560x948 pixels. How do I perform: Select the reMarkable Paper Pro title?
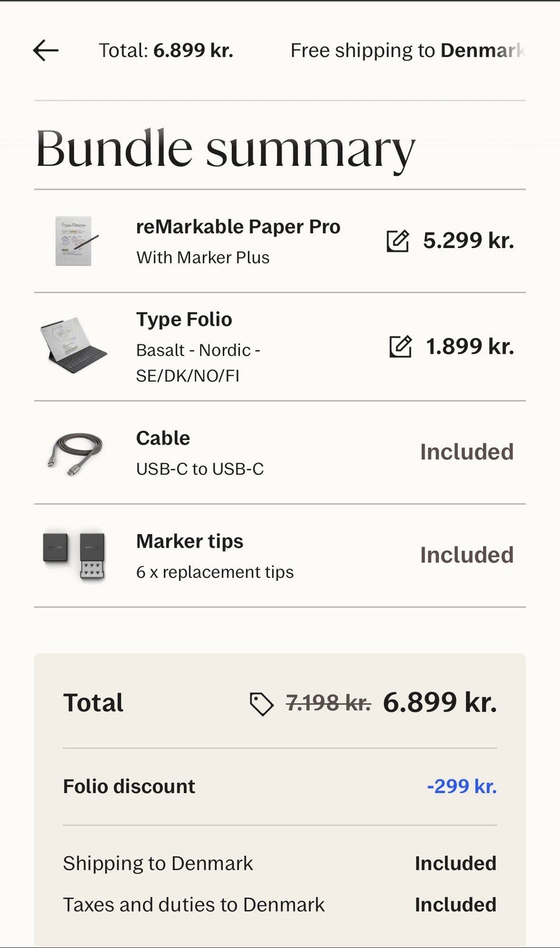[238, 226]
